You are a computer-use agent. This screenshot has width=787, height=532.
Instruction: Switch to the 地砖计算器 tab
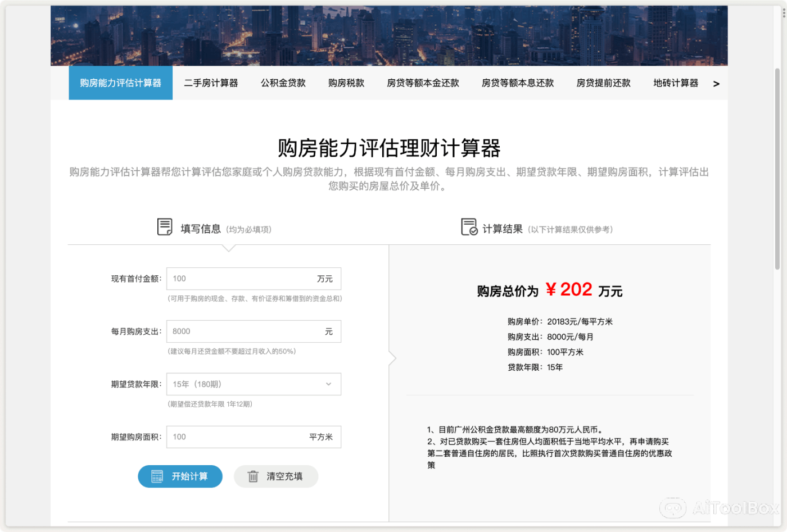pyautogui.click(x=675, y=83)
